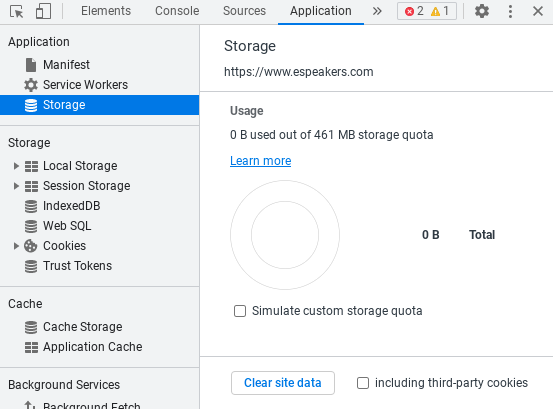Expand the Session Storage tree arrow

pyautogui.click(x=16, y=186)
